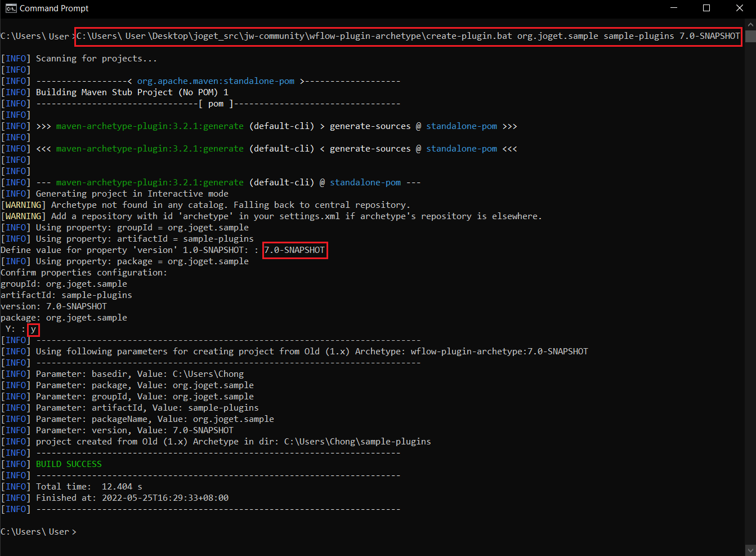Screen dimensions: 756x556
Task: Click the Command Prompt title text
Action: pos(54,8)
